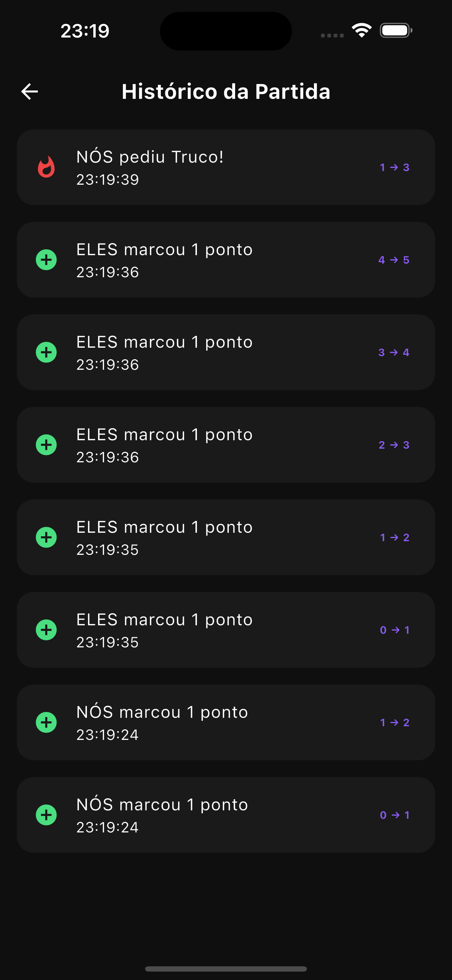This screenshot has width=452, height=980.
Task: Tap the back arrow icon
Action: (x=30, y=91)
